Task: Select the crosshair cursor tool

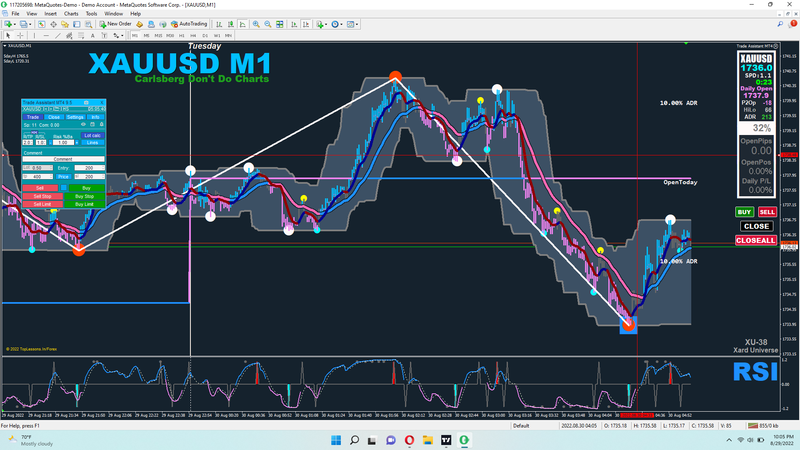Action: pos(21,34)
